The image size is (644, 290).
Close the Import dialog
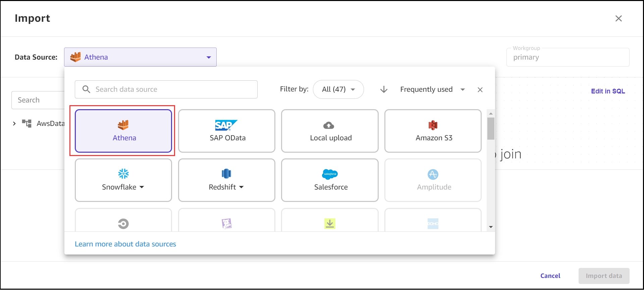pyautogui.click(x=619, y=18)
